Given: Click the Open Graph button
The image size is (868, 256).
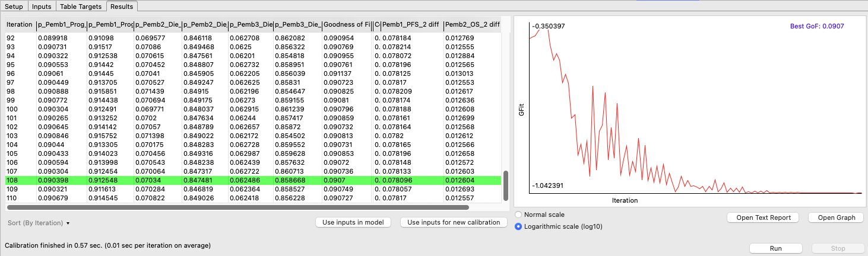Looking at the screenshot, I should pyautogui.click(x=837, y=217).
